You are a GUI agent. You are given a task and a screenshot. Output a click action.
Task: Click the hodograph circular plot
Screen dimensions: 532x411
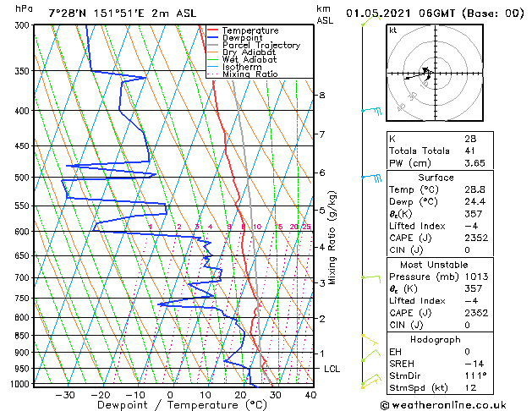click(435, 73)
